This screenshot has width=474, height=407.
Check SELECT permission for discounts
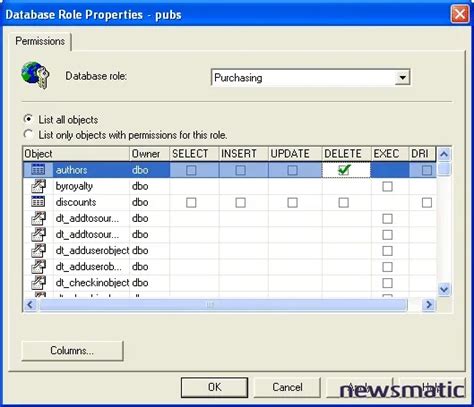coord(191,203)
